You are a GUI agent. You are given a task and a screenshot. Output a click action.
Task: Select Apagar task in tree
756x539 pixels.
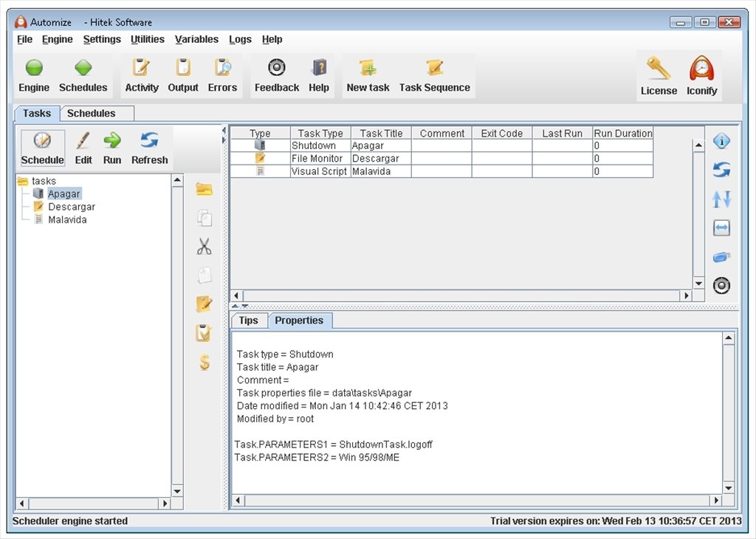click(63, 193)
